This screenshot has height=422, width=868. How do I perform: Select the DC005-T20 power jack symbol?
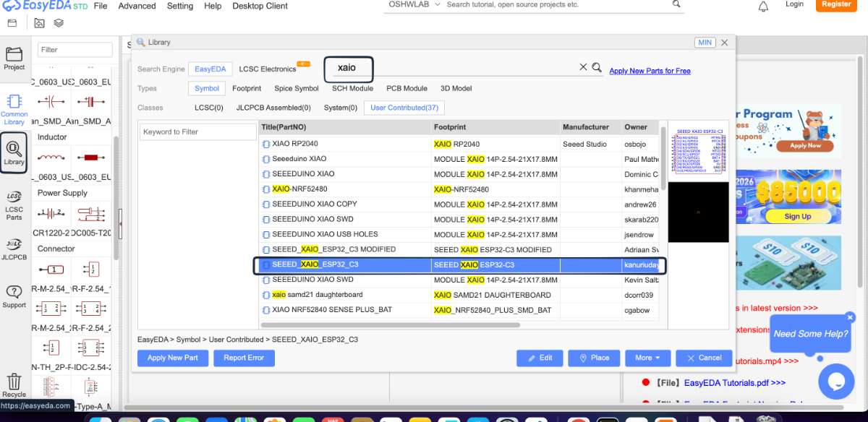pyautogui.click(x=91, y=213)
